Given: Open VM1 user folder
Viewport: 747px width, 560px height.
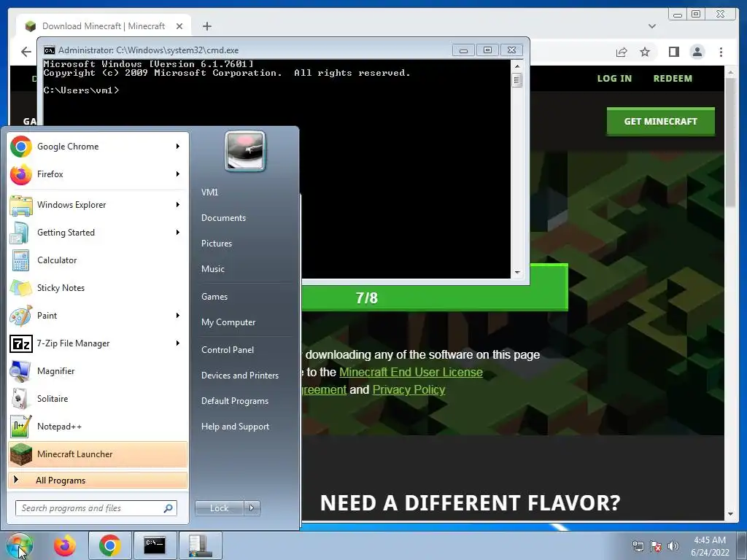Looking at the screenshot, I should point(209,192).
